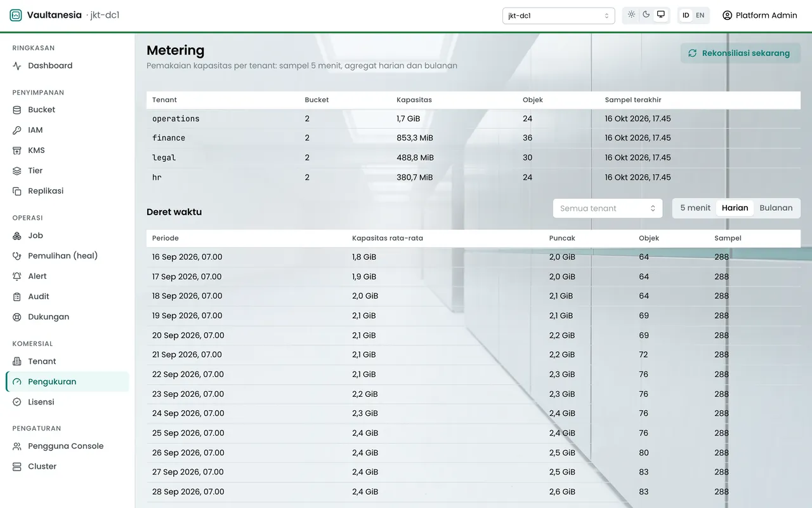Click the Lisensi badge icon
812x508 pixels.
pos(17,402)
